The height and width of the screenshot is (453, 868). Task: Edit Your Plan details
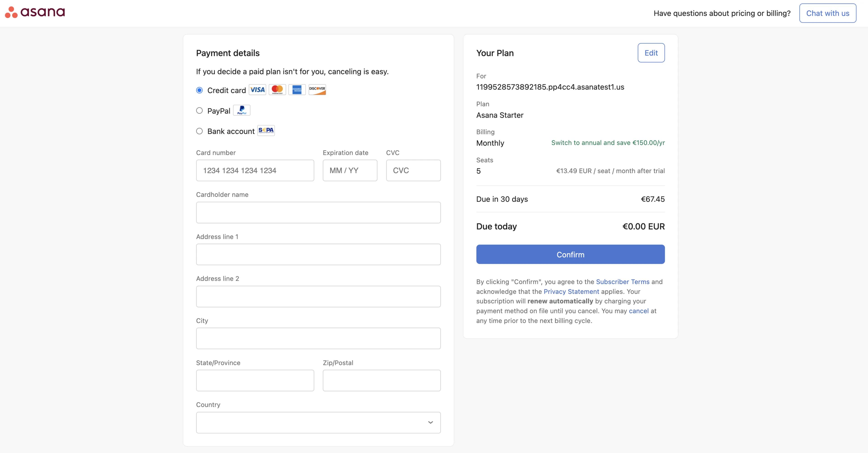click(x=651, y=53)
